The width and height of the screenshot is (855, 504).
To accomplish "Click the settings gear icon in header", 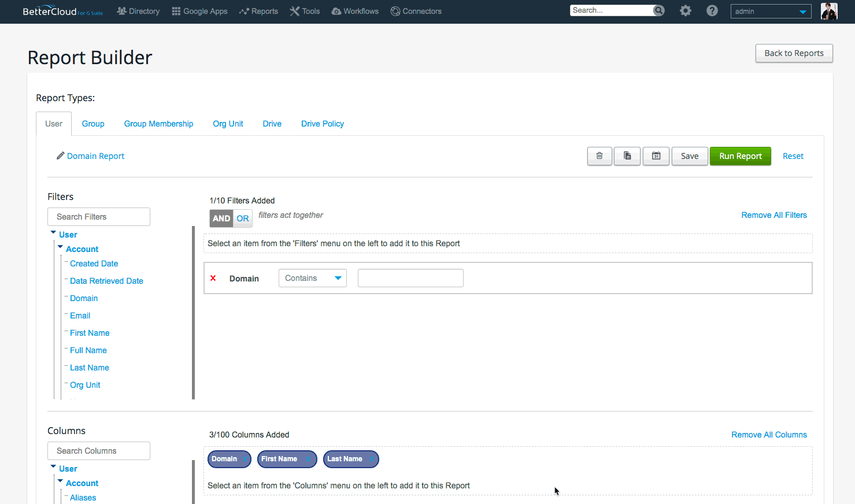I will coord(685,11).
